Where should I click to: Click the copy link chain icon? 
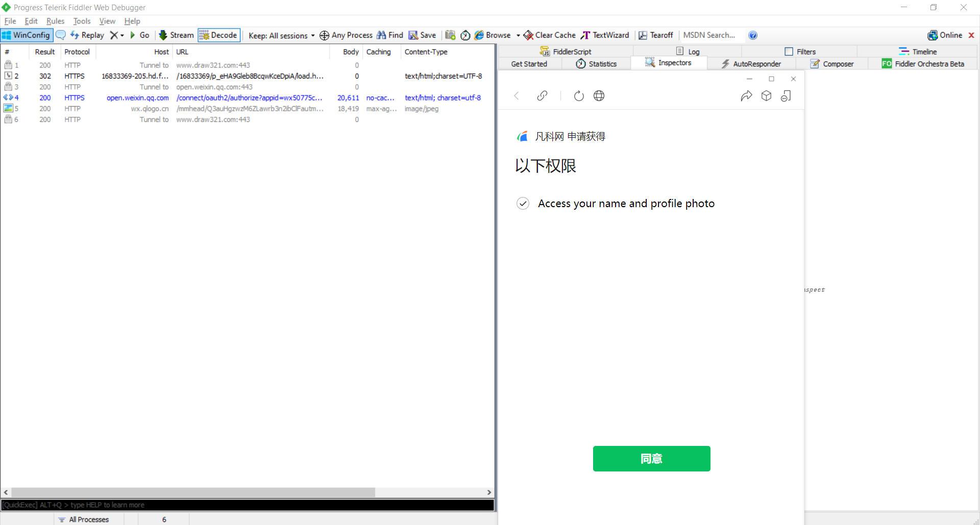(543, 96)
